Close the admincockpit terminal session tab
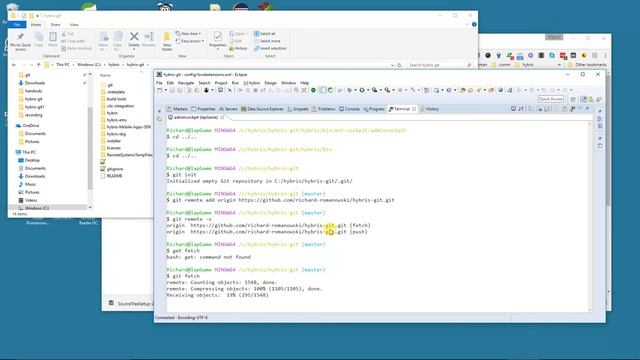This screenshot has width=640, height=360. coord(222,118)
